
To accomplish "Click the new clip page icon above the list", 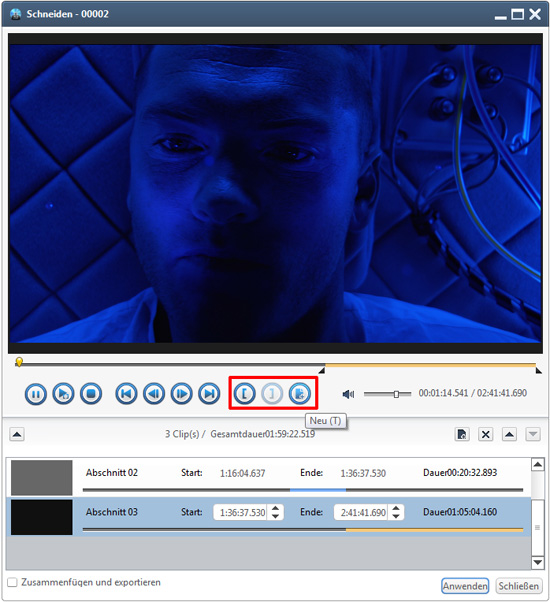I will (x=462, y=435).
